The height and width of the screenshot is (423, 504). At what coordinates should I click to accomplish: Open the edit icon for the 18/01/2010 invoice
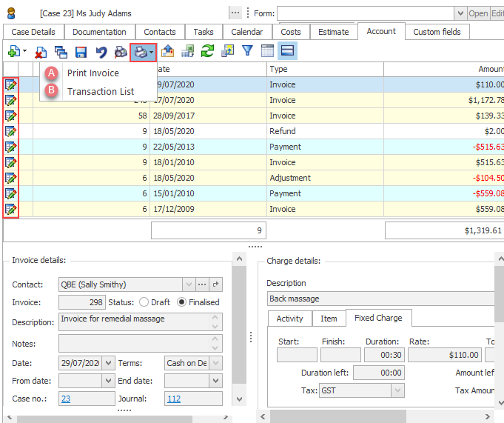tap(11, 162)
